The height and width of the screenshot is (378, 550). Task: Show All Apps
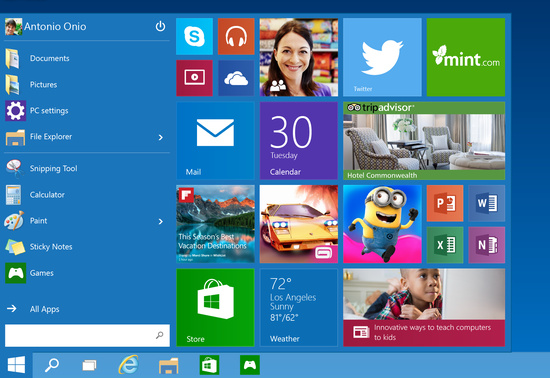(87, 309)
